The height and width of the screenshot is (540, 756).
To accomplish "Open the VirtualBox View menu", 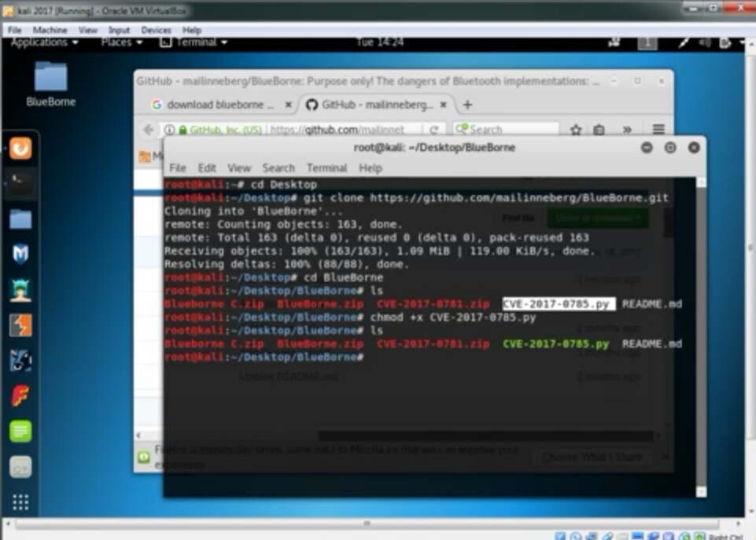I will (88, 30).
